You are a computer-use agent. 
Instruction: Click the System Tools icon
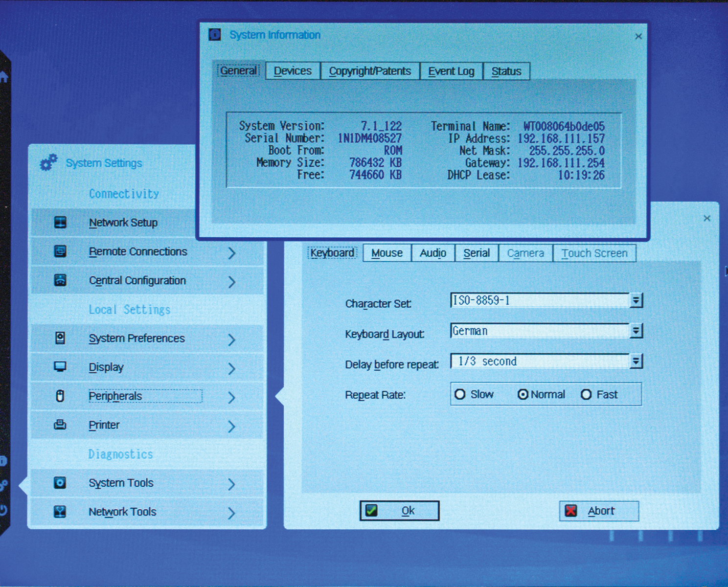[60, 483]
